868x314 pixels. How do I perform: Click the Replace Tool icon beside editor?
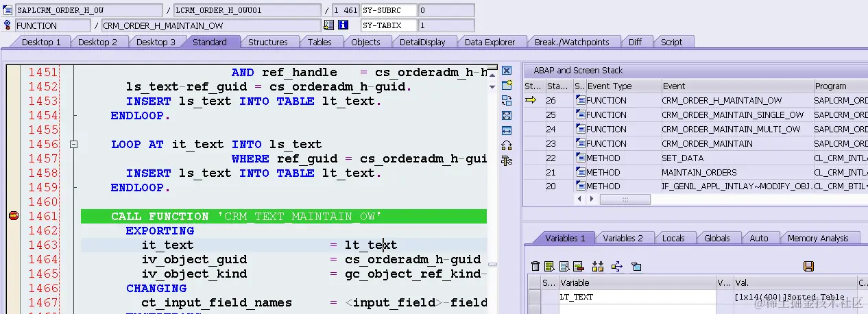tap(507, 101)
